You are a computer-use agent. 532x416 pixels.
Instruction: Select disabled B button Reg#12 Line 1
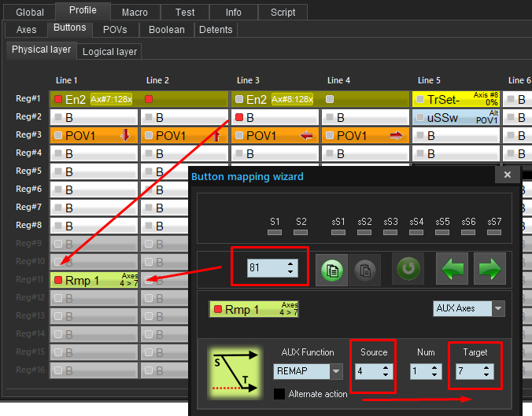[x=94, y=298]
